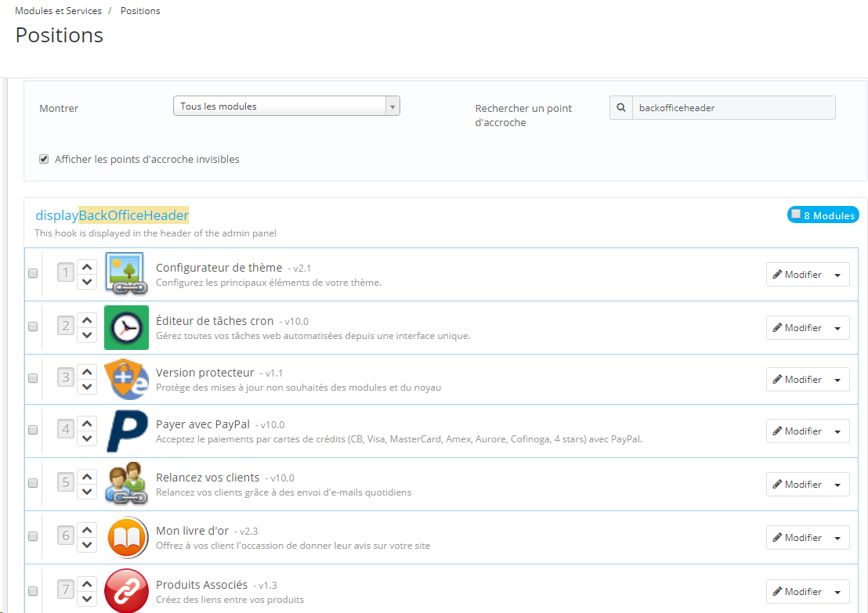
Task: Expand the dropdown arrow next to Payer avec PayPal Modifier
Action: pos(837,431)
